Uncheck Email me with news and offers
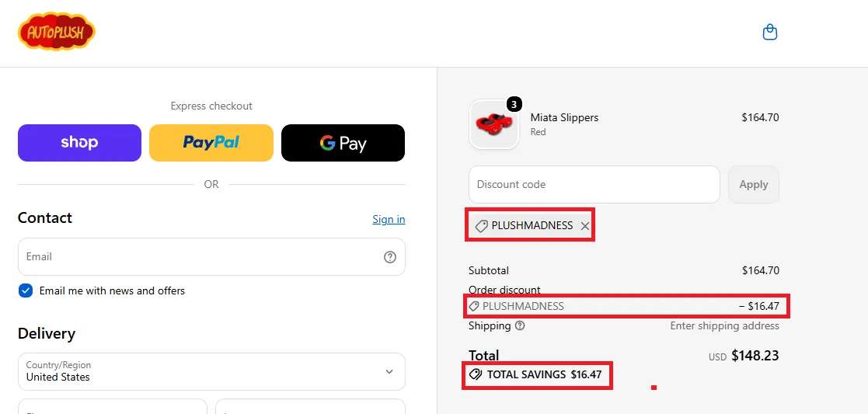 pos(26,290)
